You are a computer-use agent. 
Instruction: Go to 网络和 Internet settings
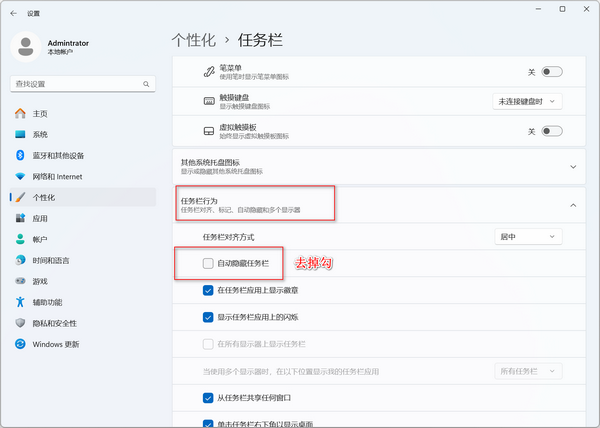[x=83, y=176]
